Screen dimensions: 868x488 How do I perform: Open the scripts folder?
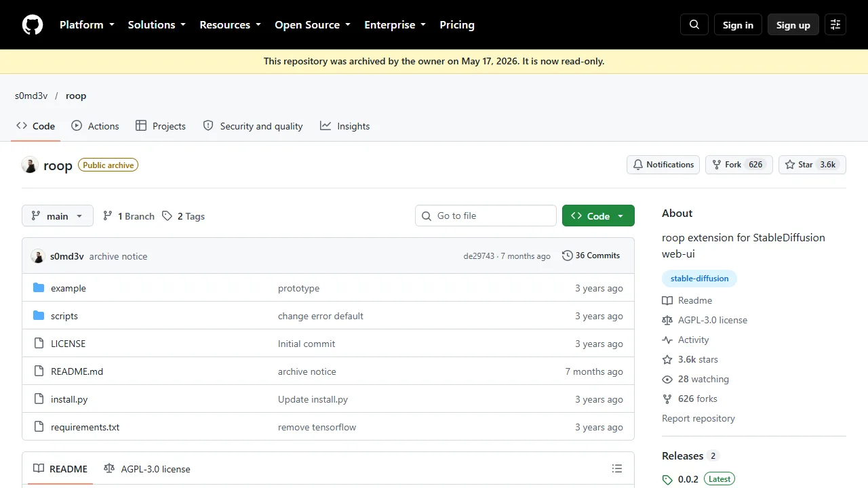(64, 316)
